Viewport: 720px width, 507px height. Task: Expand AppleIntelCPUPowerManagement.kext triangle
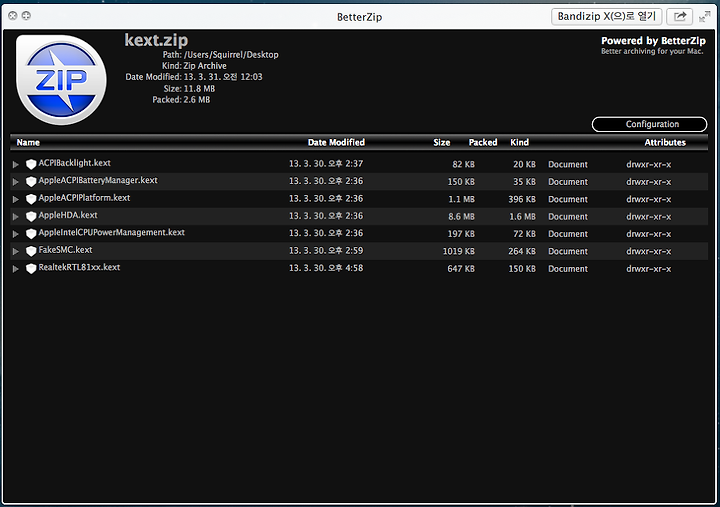pos(16,234)
